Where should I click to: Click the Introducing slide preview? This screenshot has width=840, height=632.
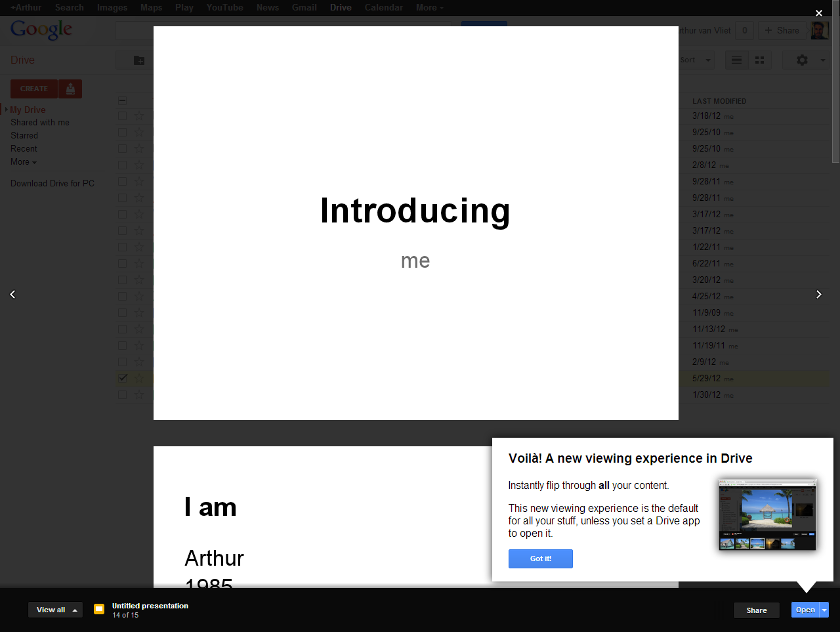coord(416,223)
